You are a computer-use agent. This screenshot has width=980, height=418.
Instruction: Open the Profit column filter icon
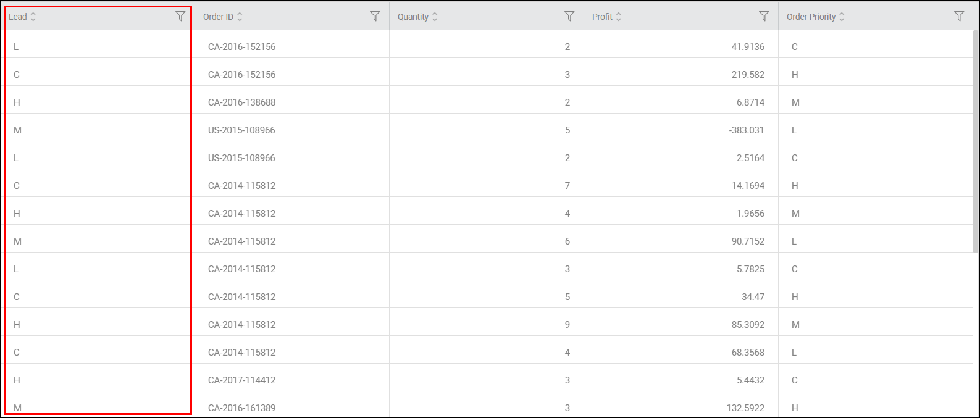click(764, 16)
